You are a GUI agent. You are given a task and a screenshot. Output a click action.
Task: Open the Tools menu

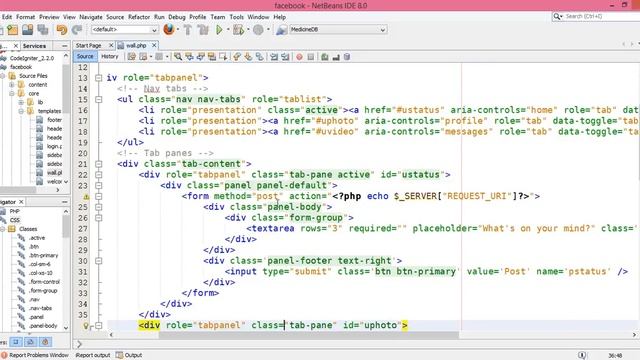[236, 17]
